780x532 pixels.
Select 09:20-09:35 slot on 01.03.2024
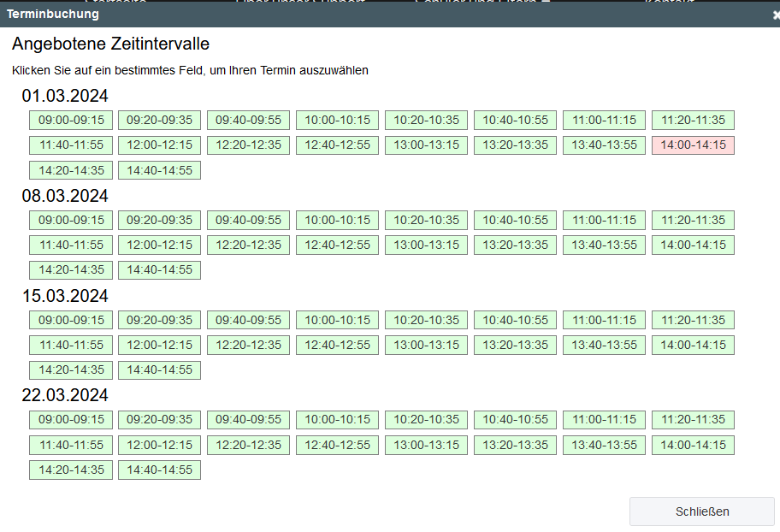[x=159, y=120]
